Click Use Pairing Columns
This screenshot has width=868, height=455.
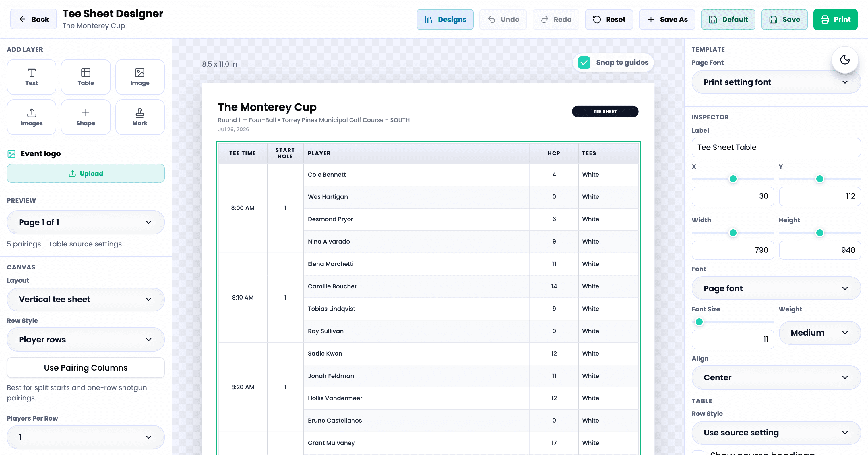pos(86,368)
